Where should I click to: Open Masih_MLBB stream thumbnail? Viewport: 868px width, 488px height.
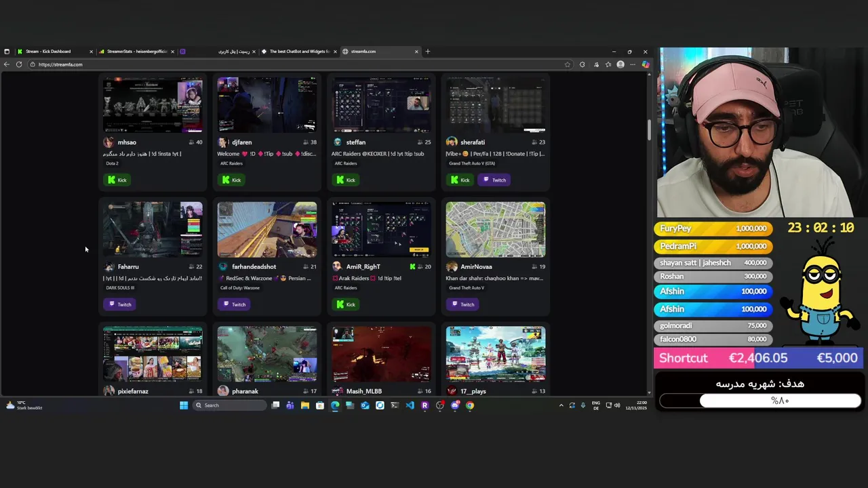coord(381,354)
